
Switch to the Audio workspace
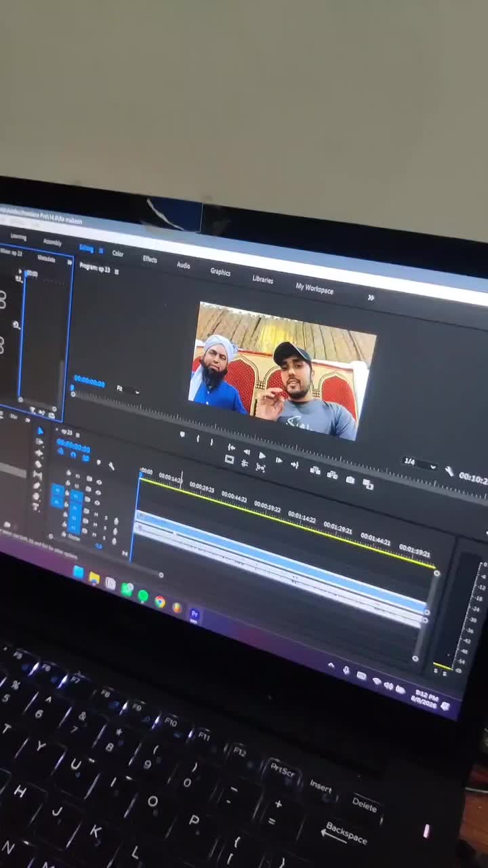pos(183,265)
